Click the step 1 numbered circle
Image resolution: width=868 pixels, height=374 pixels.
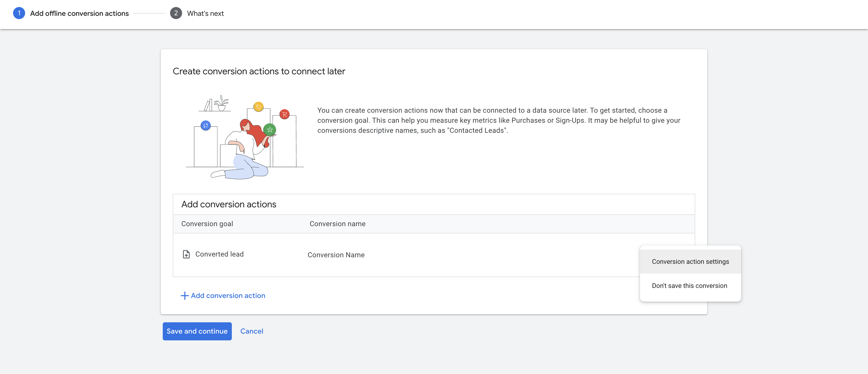[19, 13]
